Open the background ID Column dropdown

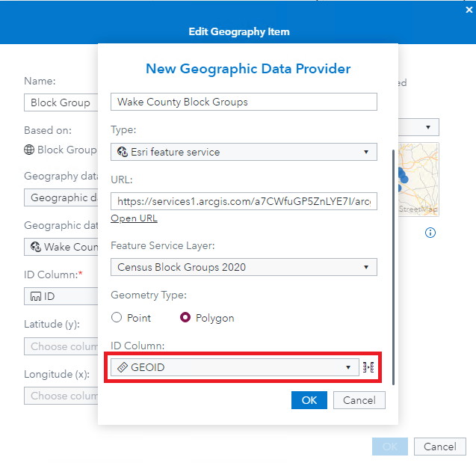coord(61,296)
